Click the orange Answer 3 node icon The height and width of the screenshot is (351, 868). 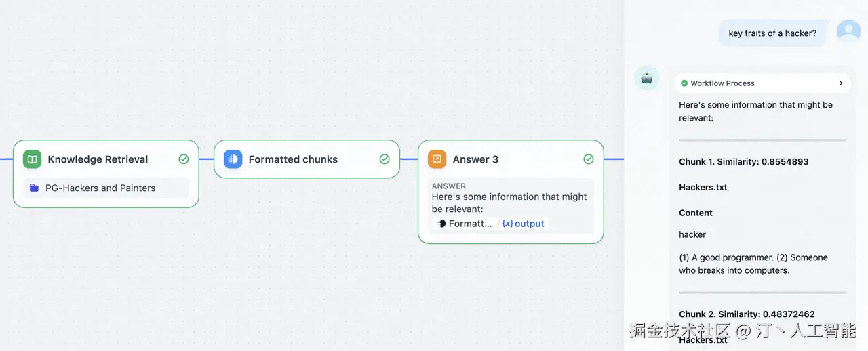coord(437,159)
